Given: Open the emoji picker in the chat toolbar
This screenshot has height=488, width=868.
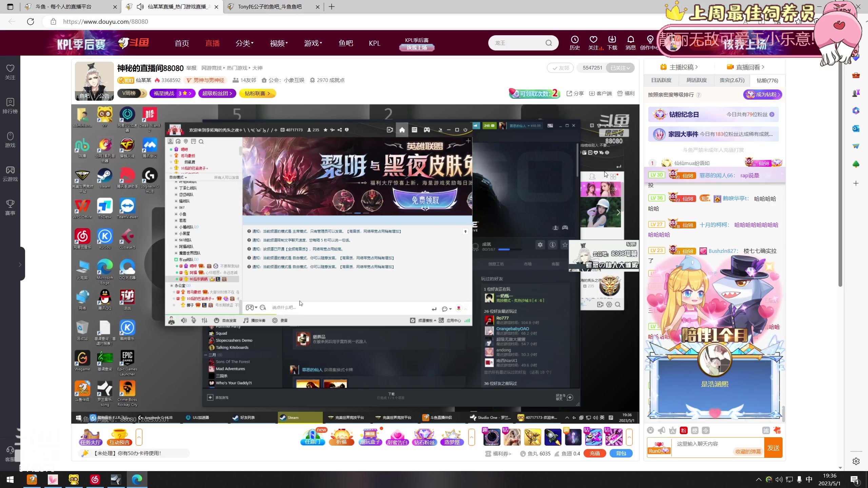Looking at the screenshot, I should pos(650,430).
